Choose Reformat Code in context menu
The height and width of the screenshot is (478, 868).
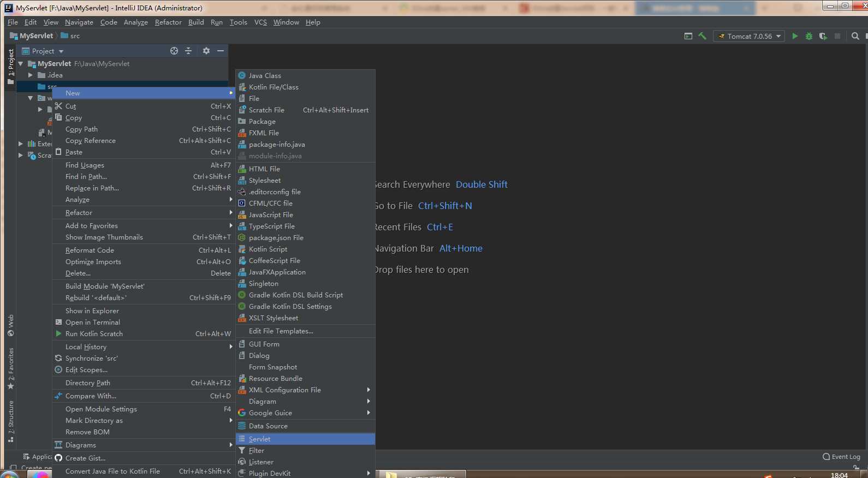tap(143, 250)
